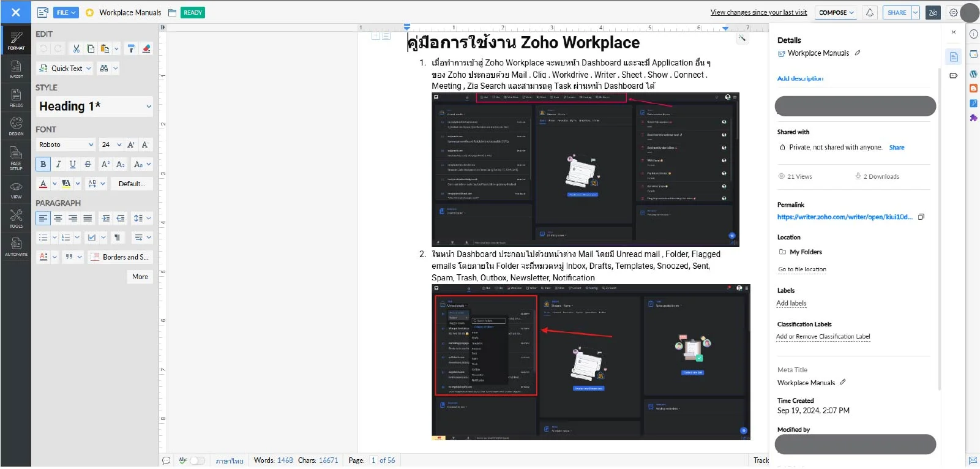The width and height of the screenshot is (980, 469).
Task: Open the Fields sidebar panel
Action: 16,98
